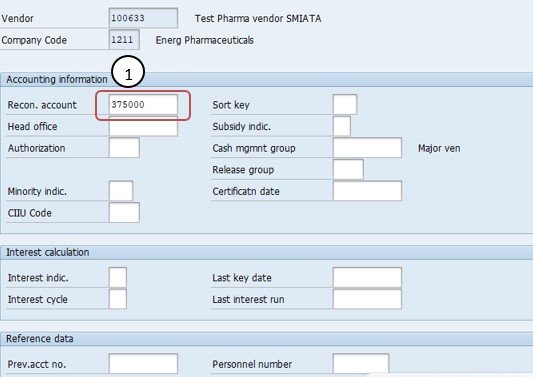Click the Personnel number input field
Image resolution: width=533 pixels, height=377 pixels.
[x=361, y=364]
